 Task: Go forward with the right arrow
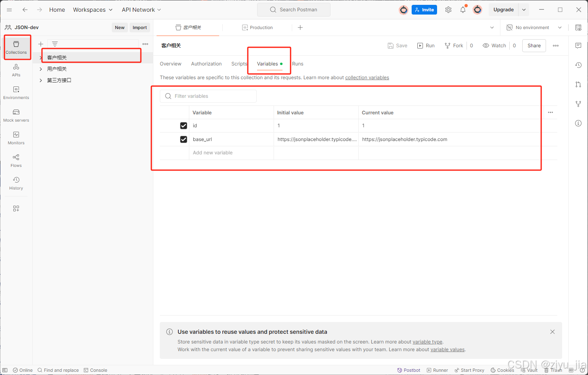pyautogui.click(x=40, y=10)
